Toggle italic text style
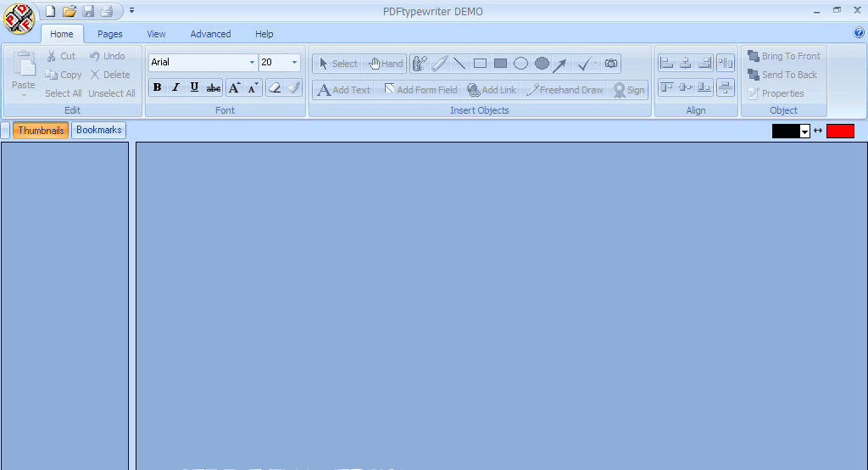 pos(175,87)
